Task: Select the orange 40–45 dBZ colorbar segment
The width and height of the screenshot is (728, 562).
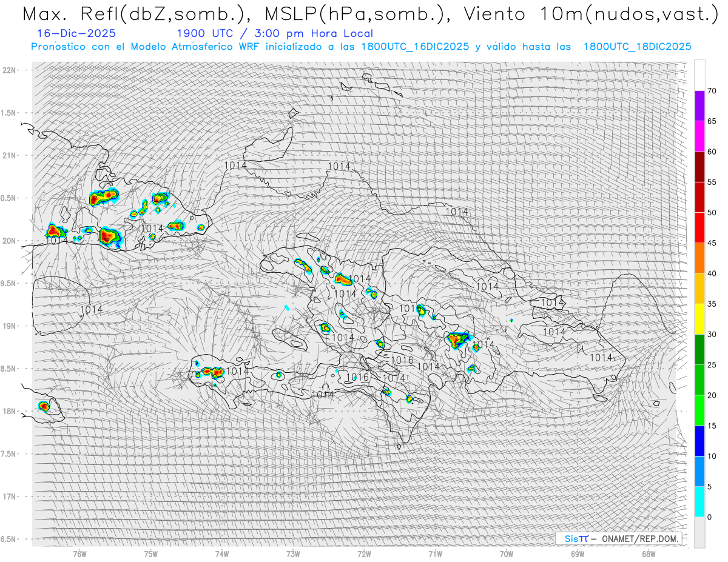Action: pos(699,258)
